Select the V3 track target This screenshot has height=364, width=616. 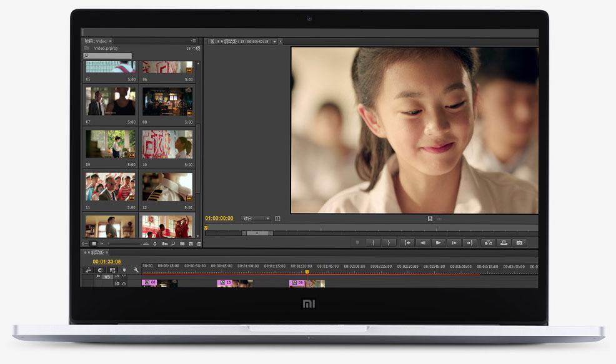(107, 277)
